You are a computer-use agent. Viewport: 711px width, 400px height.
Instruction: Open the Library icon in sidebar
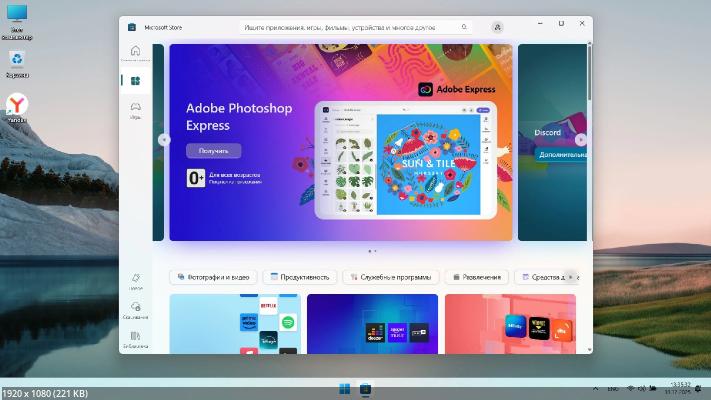[x=135, y=336]
